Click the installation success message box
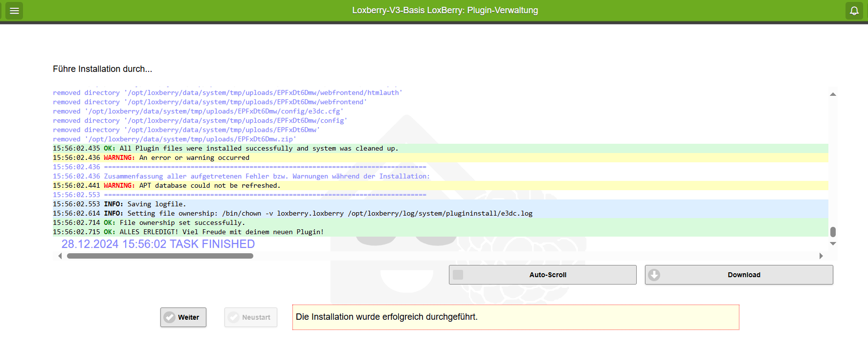The height and width of the screenshot is (352, 868). point(515,317)
